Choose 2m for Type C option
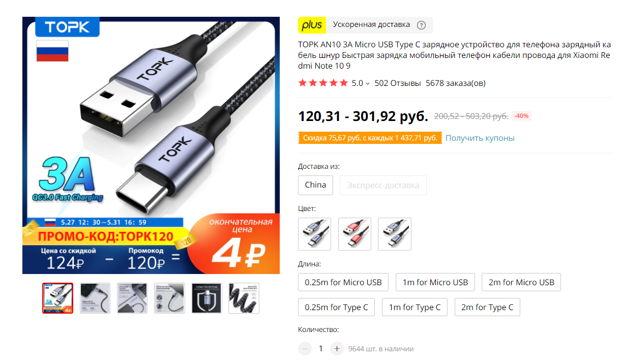Image resolution: width=620 pixels, height=364 pixels. click(x=487, y=307)
